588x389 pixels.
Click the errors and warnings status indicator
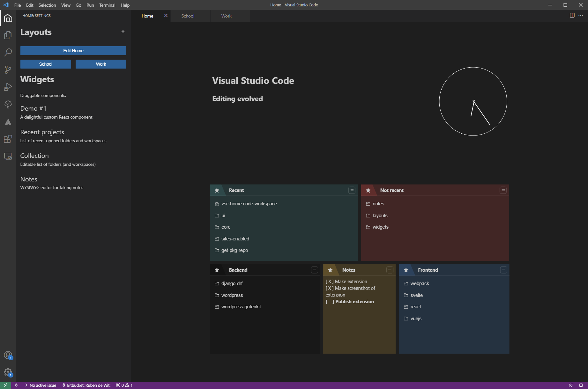pyautogui.click(x=124, y=385)
